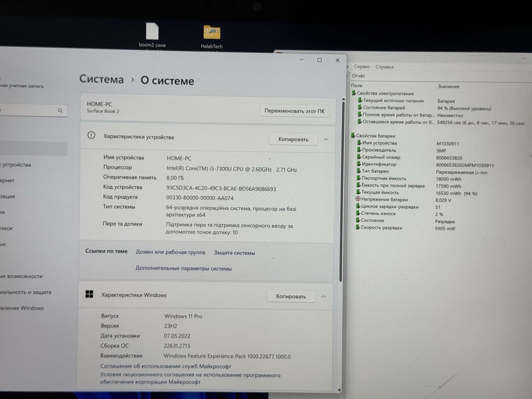Go back to Система breadcrumb
This screenshot has height=399, width=532.
[102, 79]
